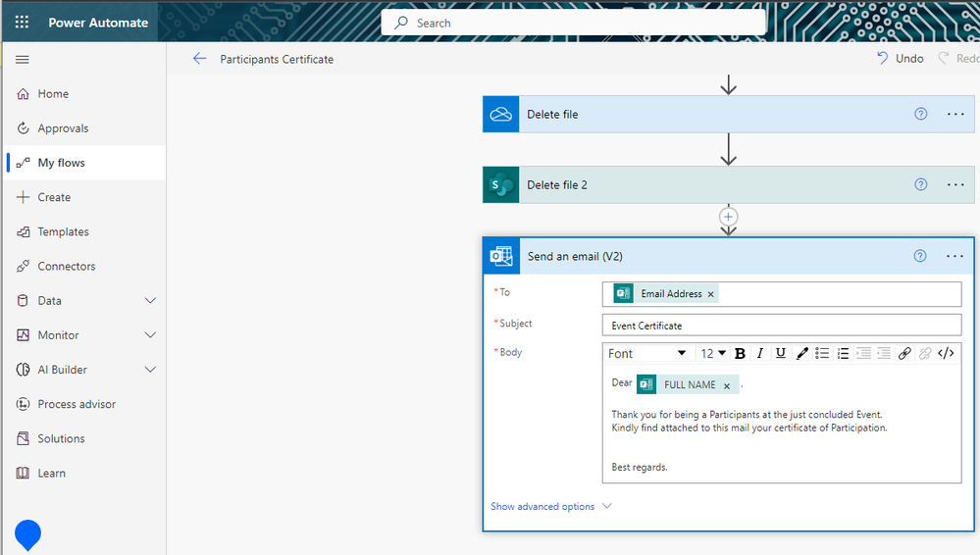This screenshot has width=980, height=555.
Task: Open Templates in the sidebar
Action: point(84,231)
